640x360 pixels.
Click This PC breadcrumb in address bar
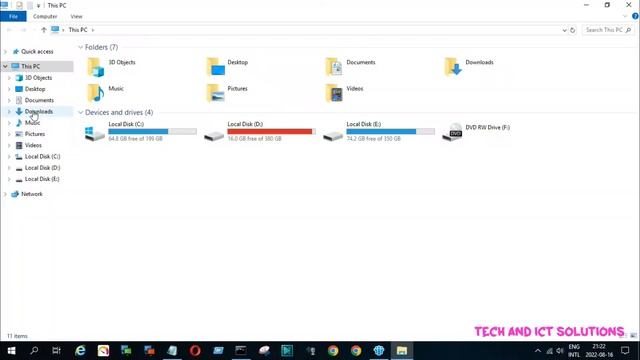coord(78,30)
